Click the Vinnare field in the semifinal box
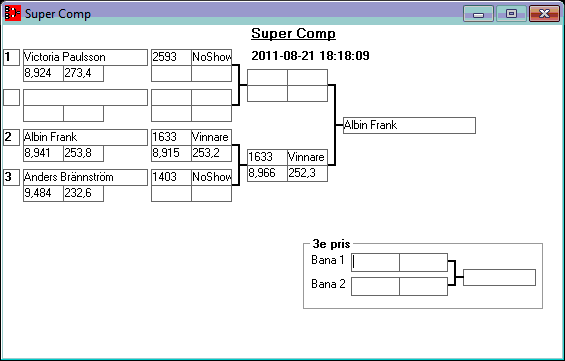The image size is (565, 361). 307,157
